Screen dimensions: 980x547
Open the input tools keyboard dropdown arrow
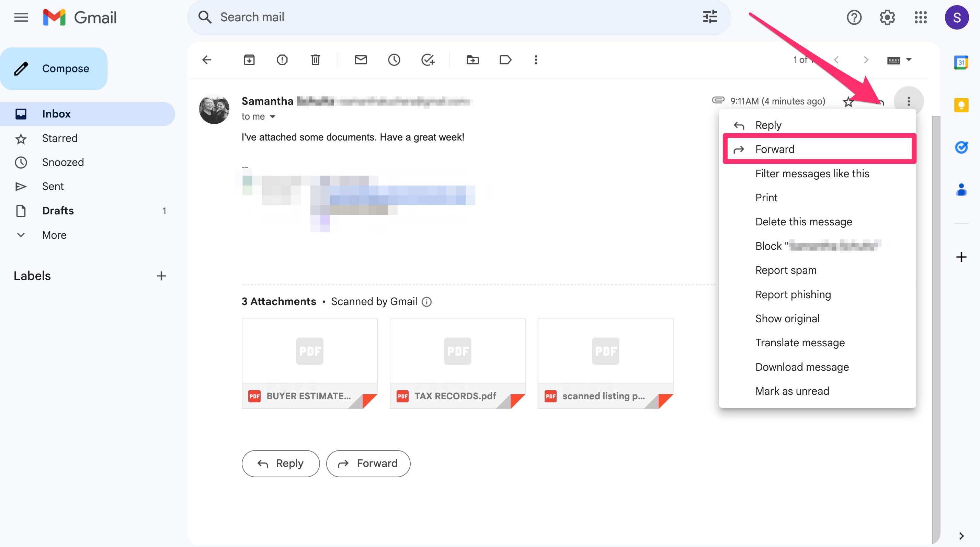[x=909, y=60]
